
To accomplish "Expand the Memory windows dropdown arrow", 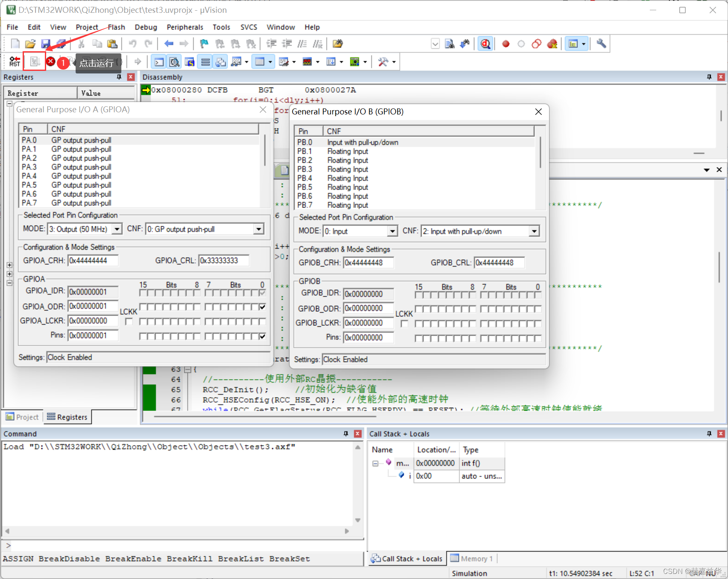I will click(x=270, y=62).
